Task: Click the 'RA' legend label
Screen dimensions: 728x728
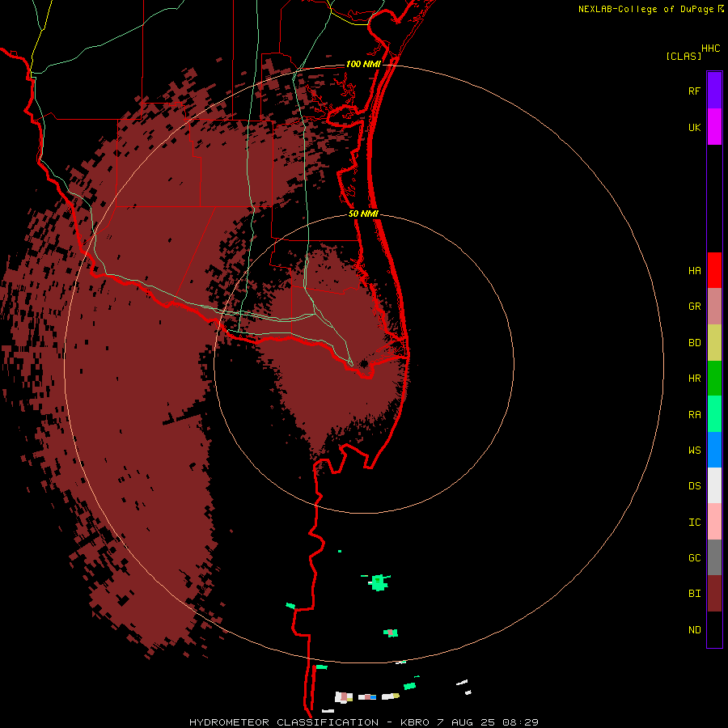Action: tap(694, 415)
